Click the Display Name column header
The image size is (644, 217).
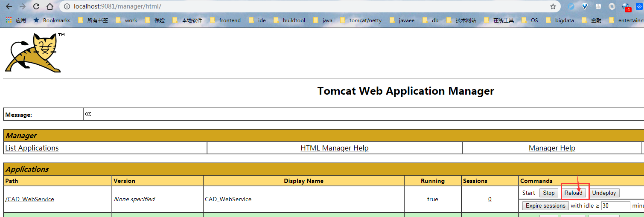point(303,181)
